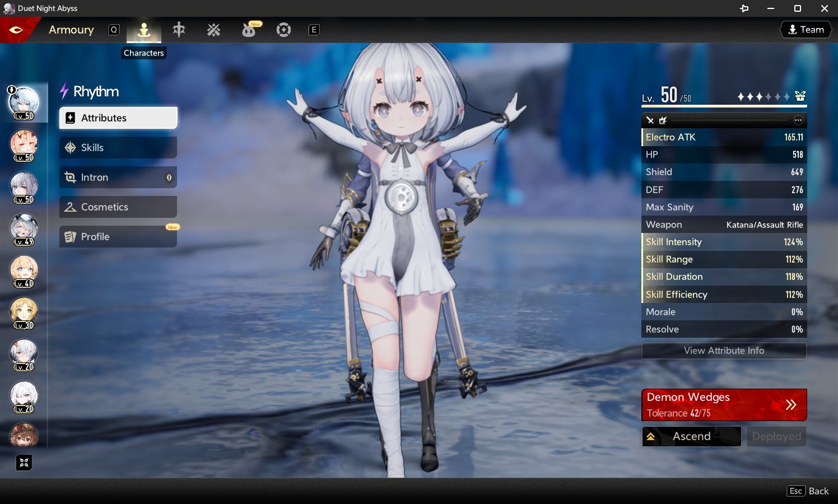Click the Intron count badge showing 0
The width and height of the screenshot is (838, 504).
click(169, 178)
